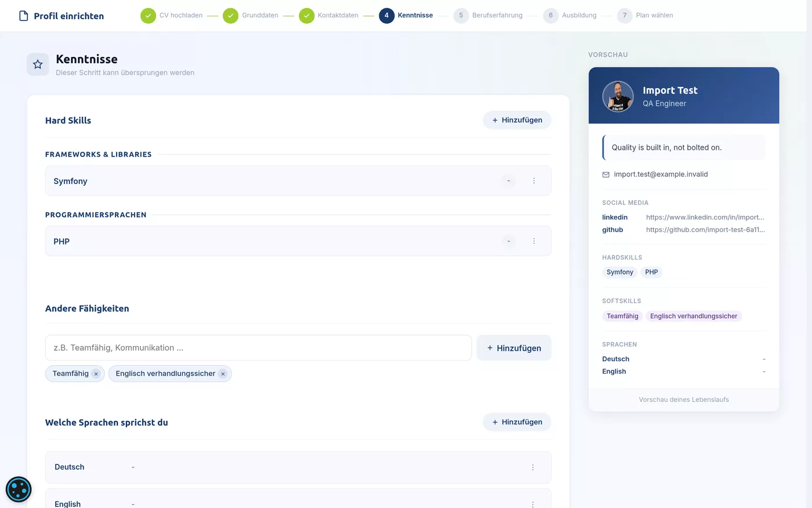This screenshot has width=812, height=508.
Task: Click the Grunddaten completed checkmark
Action: 231,16
